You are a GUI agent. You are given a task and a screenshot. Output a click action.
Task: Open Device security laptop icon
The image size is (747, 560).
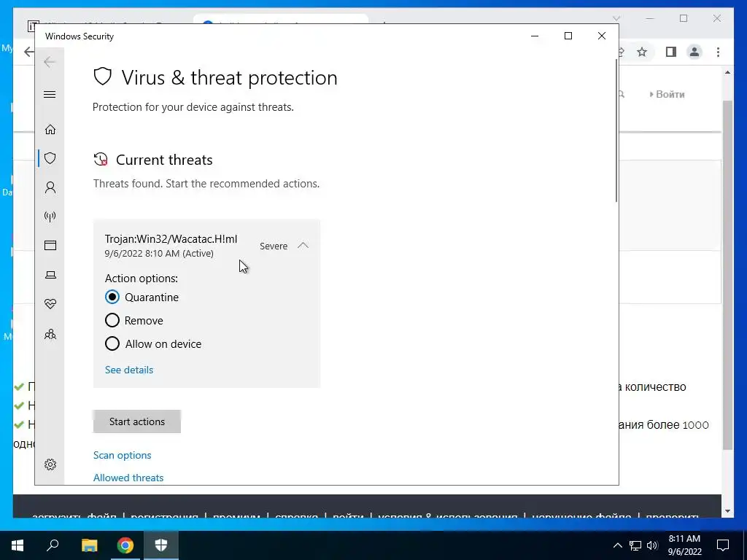tap(50, 275)
